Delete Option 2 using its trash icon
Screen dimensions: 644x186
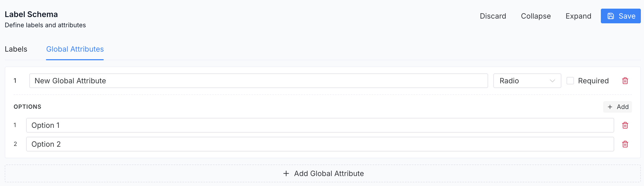pyautogui.click(x=625, y=144)
